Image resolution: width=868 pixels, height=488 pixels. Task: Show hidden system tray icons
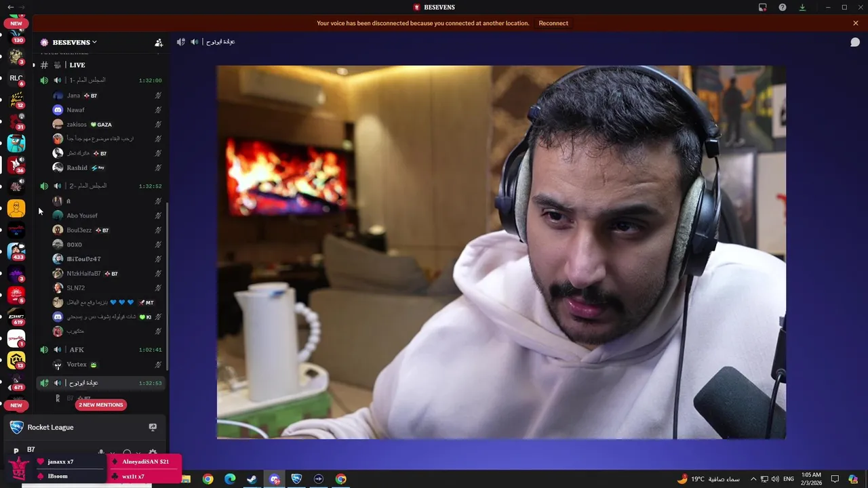(753, 479)
